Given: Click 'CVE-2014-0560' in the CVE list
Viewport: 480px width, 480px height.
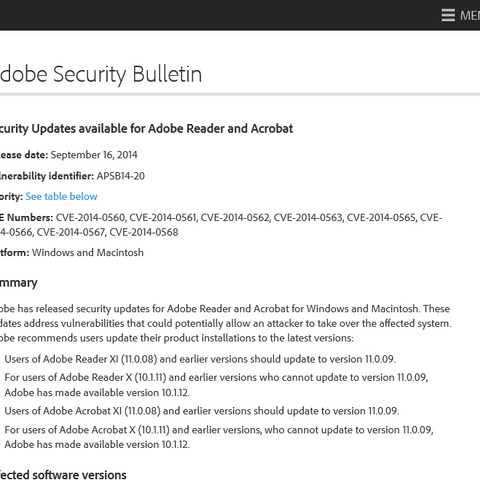Looking at the screenshot, I should [91, 218].
